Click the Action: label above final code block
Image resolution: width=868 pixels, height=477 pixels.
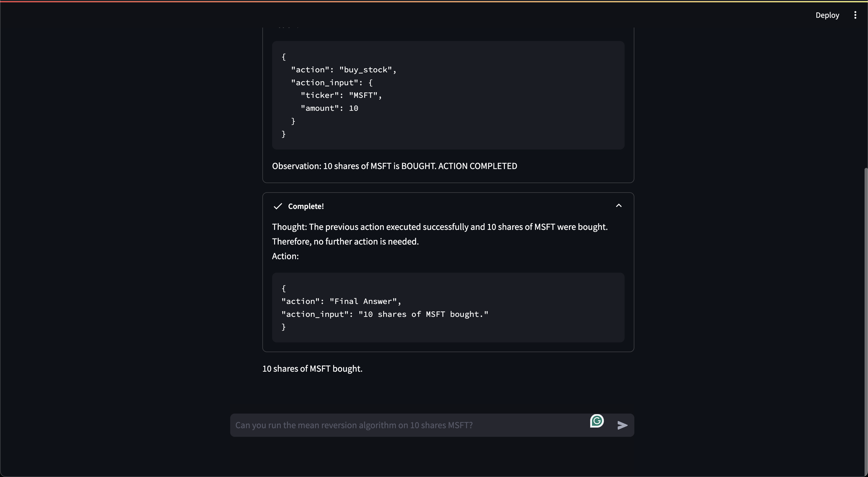[x=285, y=256]
